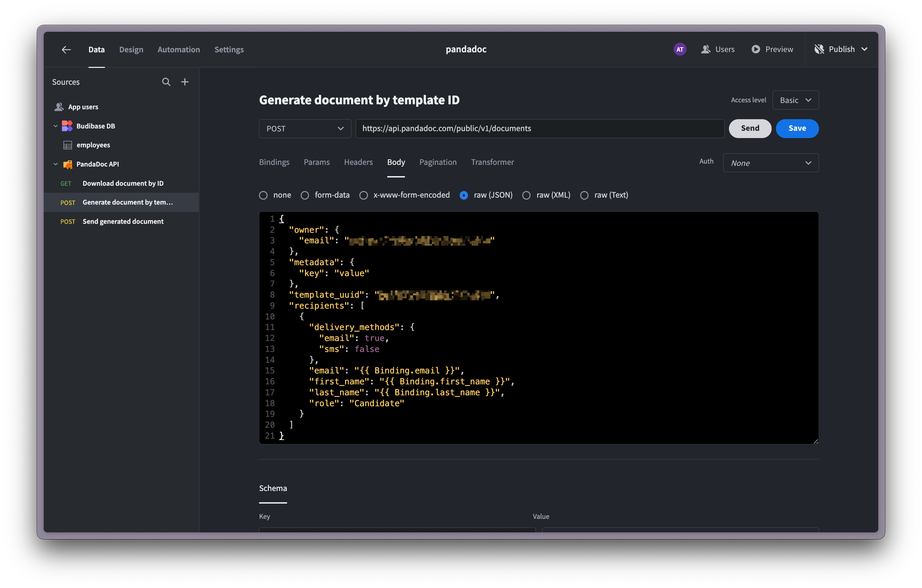Click the Publish rocket icon
Viewport: 922px width, 588px height.
(x=819, y=49)
